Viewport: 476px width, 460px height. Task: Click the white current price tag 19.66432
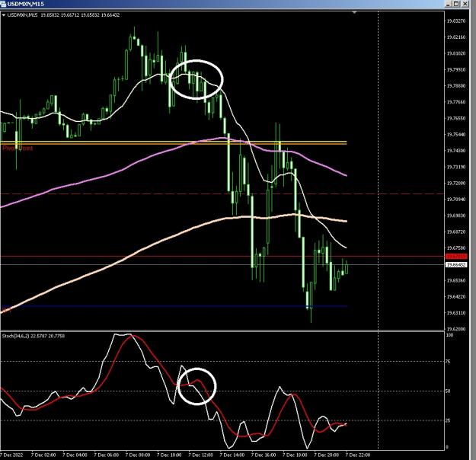(x=455, y=265)
